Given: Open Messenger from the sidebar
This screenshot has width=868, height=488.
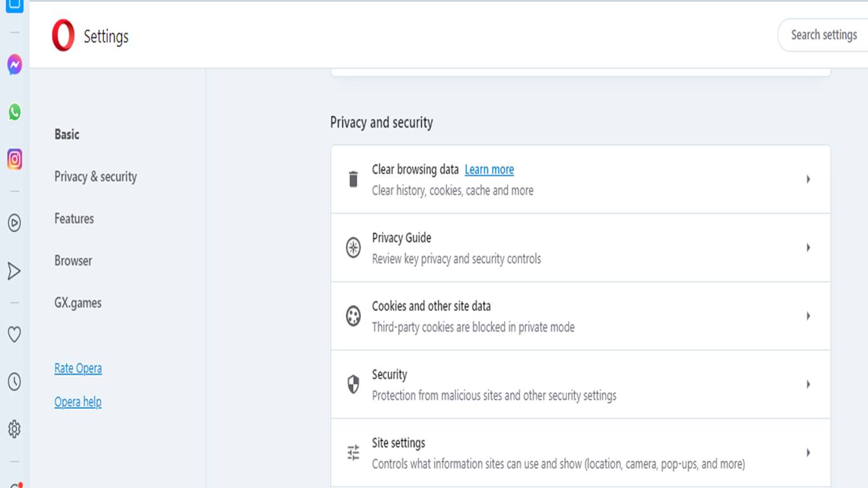Looking at the screenshot, I should pyautogui.click(x=14, y=64).
